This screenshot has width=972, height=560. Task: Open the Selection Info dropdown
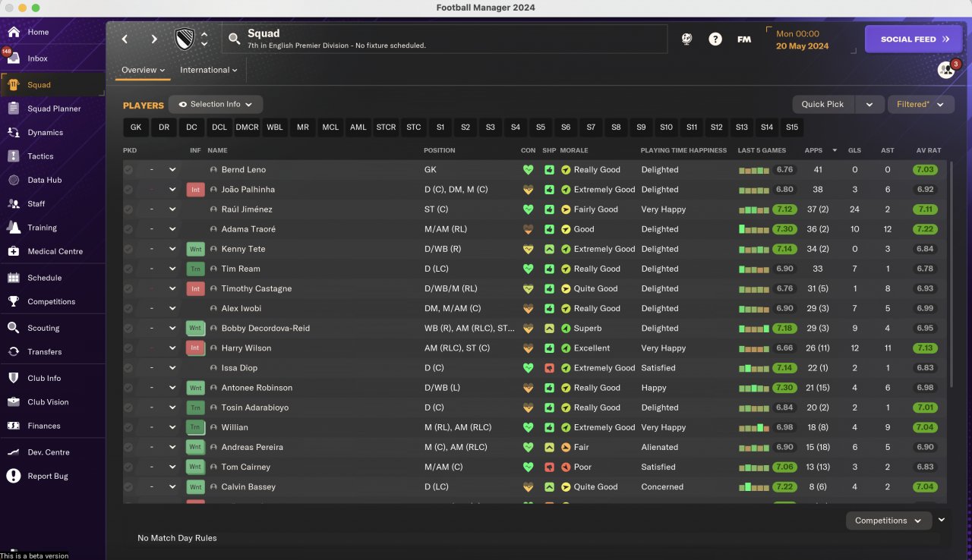click(x=216, y=105)
